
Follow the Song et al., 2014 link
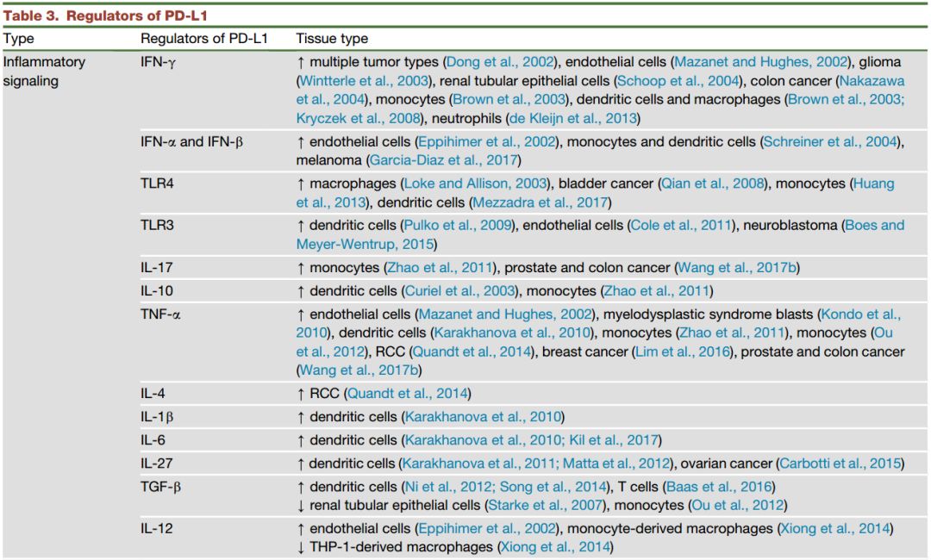point(553,487)
